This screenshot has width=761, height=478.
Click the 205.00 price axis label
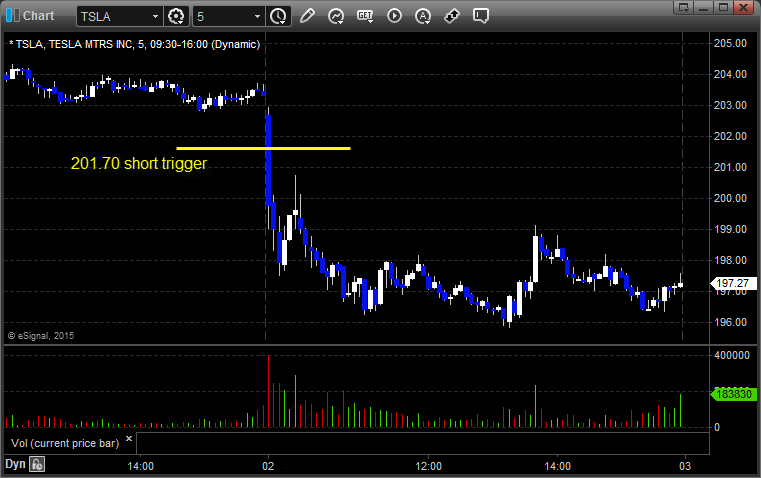[x=730, y=43]
